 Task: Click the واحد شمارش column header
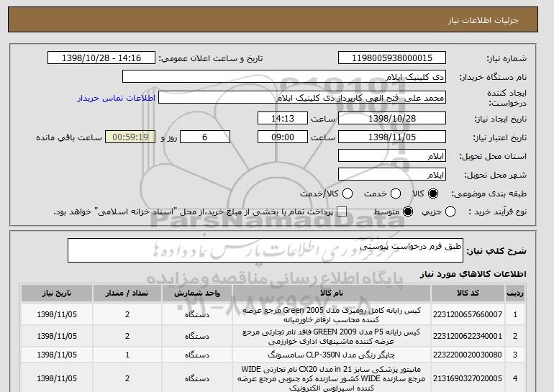click(197, 293)
